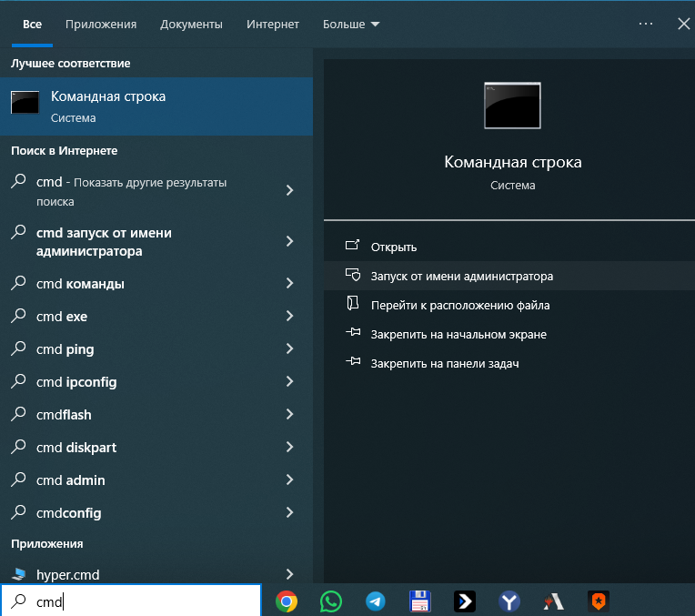Launch WhatsApp from the taskbar
Viewport: 695px width, 616px height.
coord(331,601)
